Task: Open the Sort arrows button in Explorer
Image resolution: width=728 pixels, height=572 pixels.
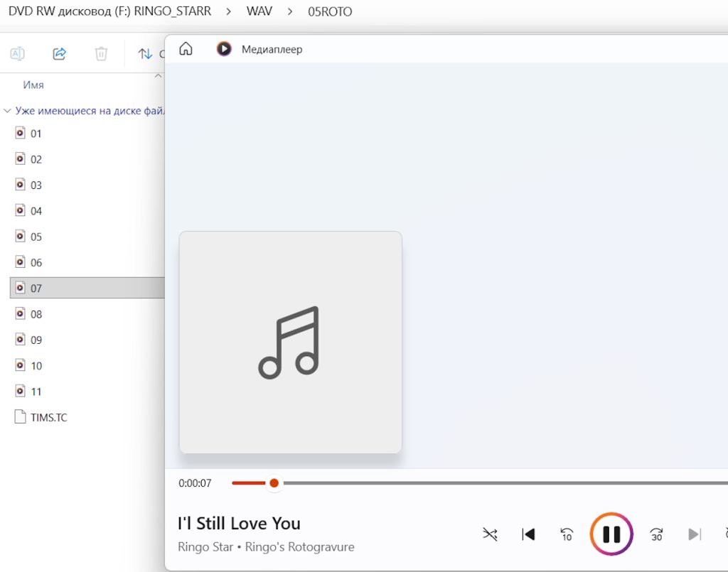Action: tap(145, 54)
